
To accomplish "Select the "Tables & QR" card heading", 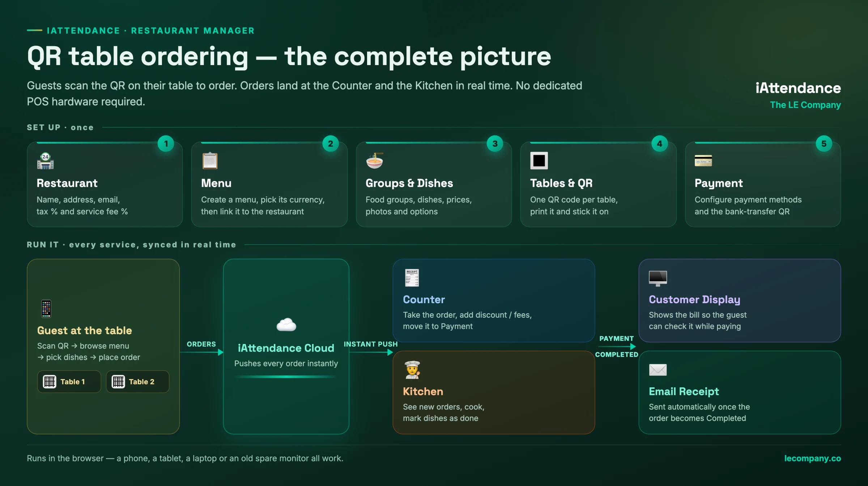I will [x=561, y=183].
